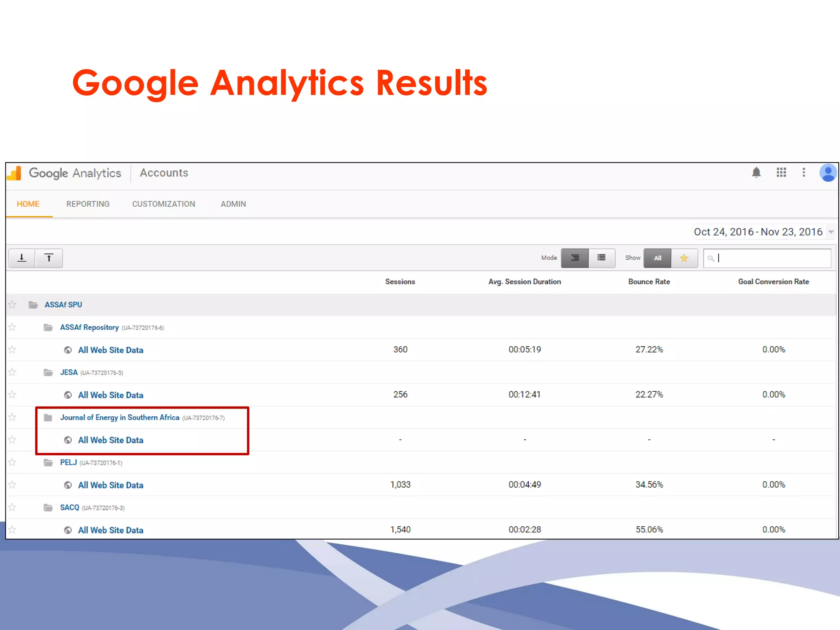Star the PELJ property
Image resolution: width=840 pixels, height=630 pixels.
point(12,463)
